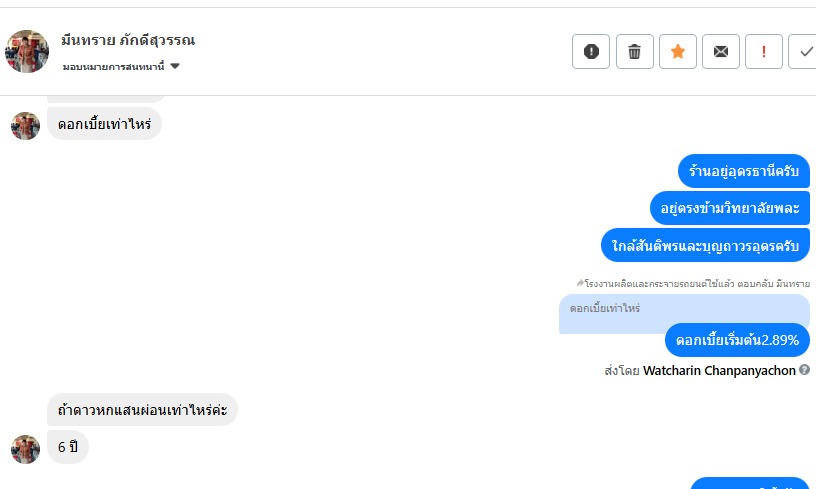The image size is (816, 489).
Task: Click the incoming ดอกเบี้ยเท่าไหร่ message bubble
Action: 104,124
